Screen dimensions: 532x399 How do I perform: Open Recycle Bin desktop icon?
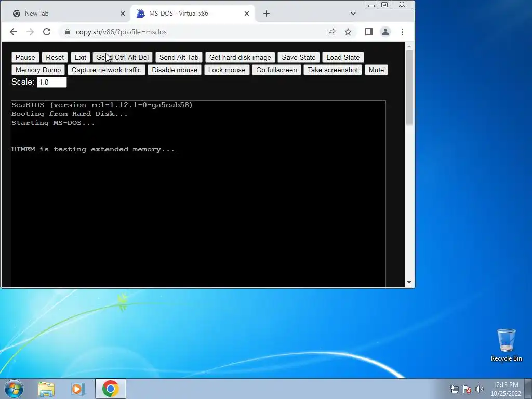coord(506,345)
